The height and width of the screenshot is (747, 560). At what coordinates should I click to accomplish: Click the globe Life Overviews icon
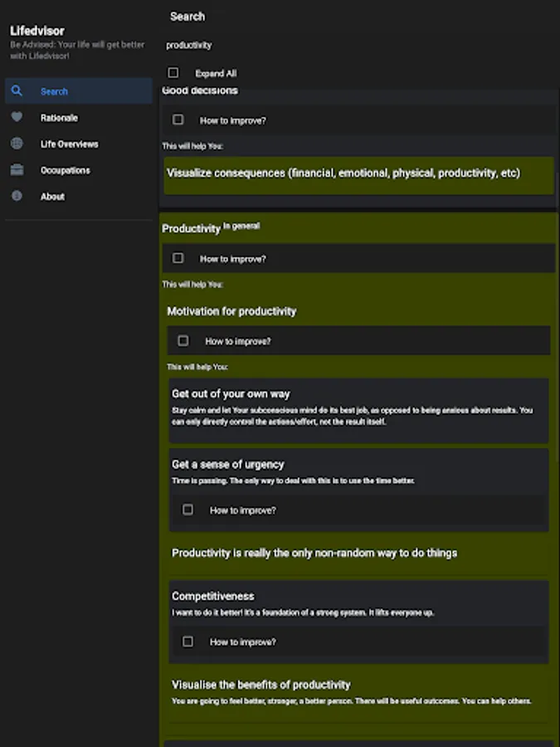tap(17, 144)
